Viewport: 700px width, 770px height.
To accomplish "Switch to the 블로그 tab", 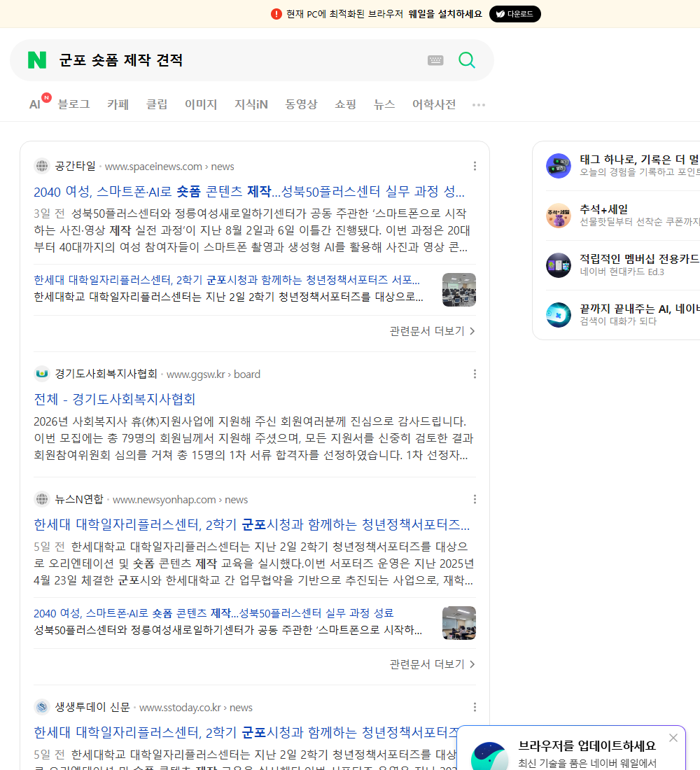I will 73,104.
